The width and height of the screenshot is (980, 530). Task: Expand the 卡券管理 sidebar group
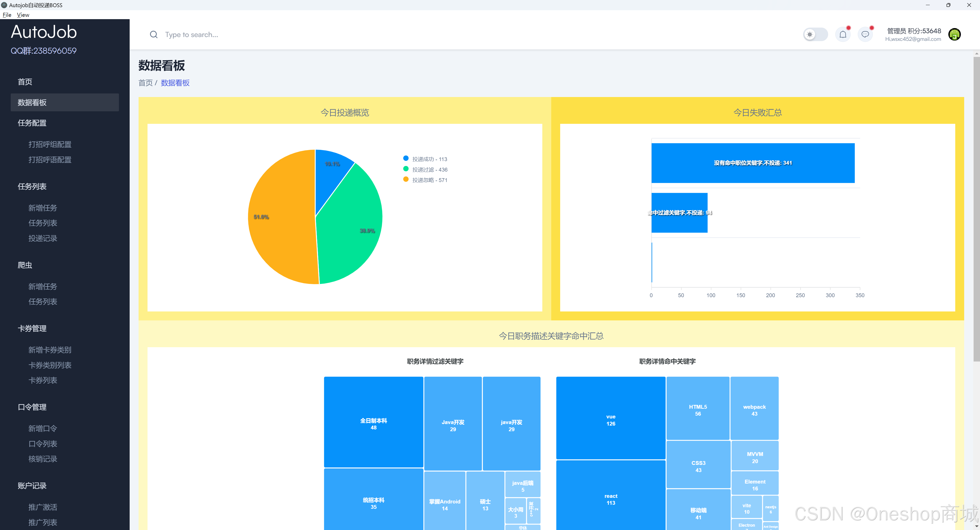point(32,328)
